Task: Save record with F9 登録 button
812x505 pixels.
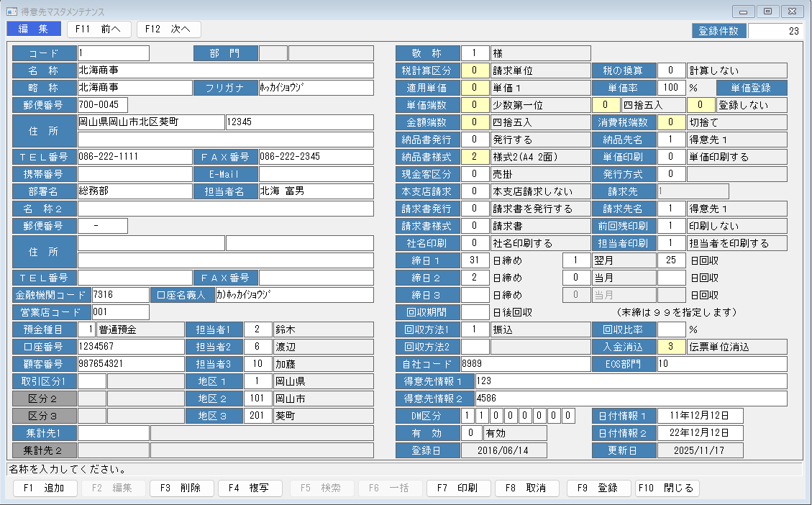Action: pos(598,488)
